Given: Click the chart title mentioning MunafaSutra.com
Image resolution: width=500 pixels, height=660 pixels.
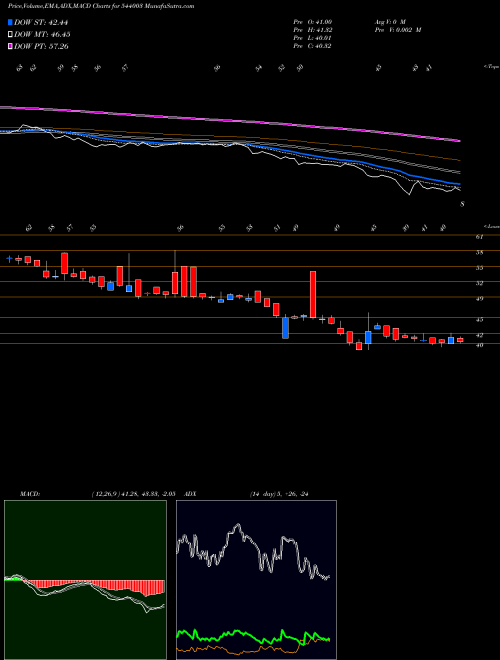Looking at the screenshot, I should click(101, 7).
